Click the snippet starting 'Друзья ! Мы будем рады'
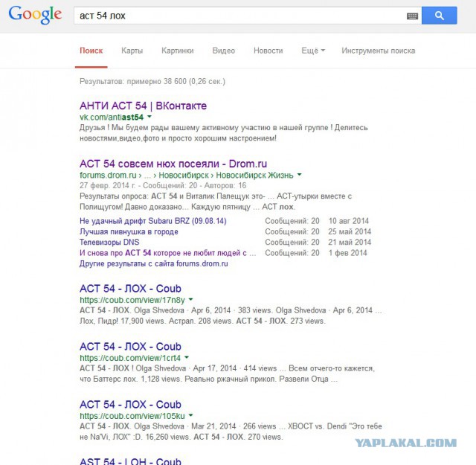The image size is (476, 465). tap(223, 132)
